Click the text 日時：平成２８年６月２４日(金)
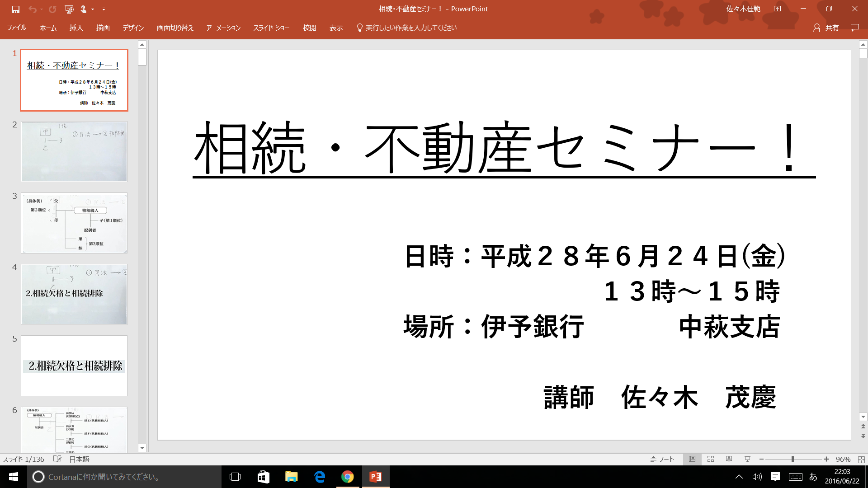Image resolution: width=868 pixels, height=488 pixels. pos(594,256)
